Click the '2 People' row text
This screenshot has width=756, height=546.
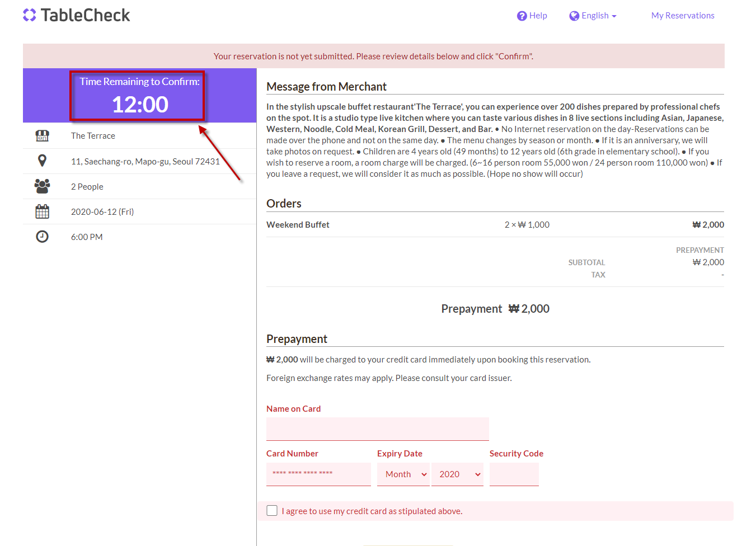coord(87,187)
